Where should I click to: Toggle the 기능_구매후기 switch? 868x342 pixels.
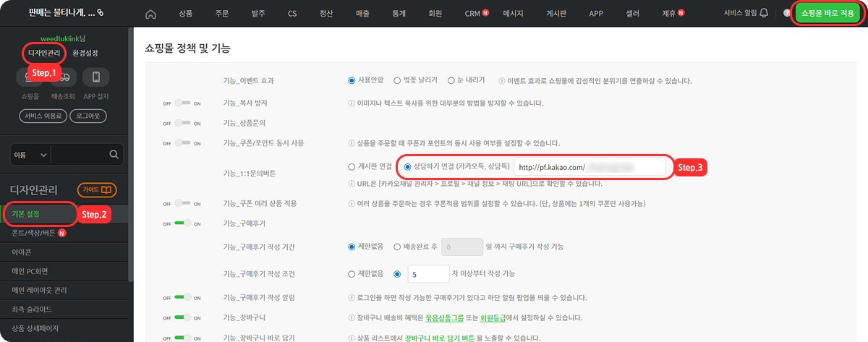(182, 224)
